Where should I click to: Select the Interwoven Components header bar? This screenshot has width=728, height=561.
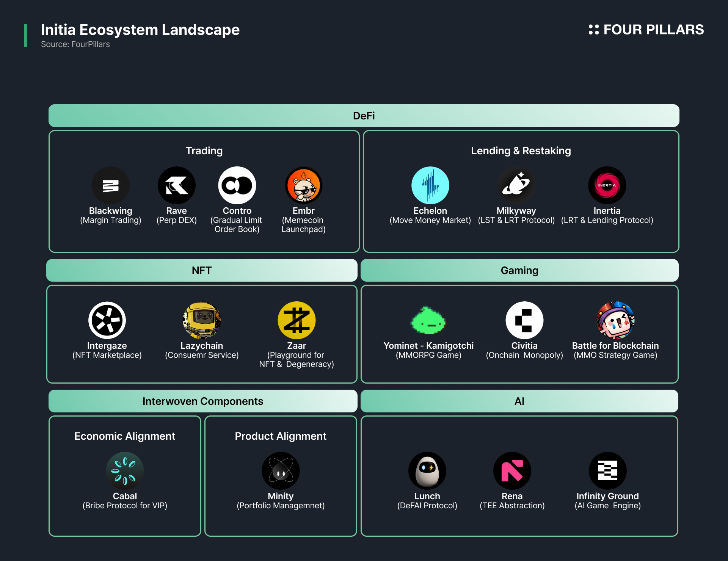[x=203, y=401]
